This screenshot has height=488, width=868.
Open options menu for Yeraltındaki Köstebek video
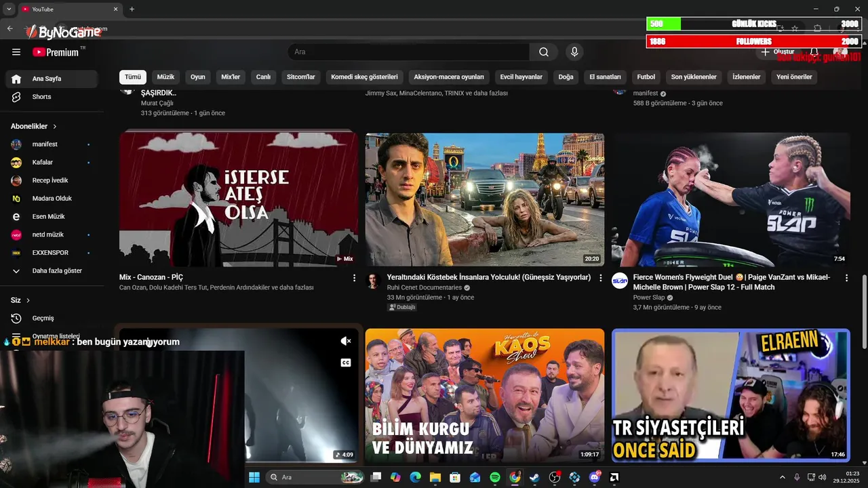pyautogui.click(x=600, y=278)
